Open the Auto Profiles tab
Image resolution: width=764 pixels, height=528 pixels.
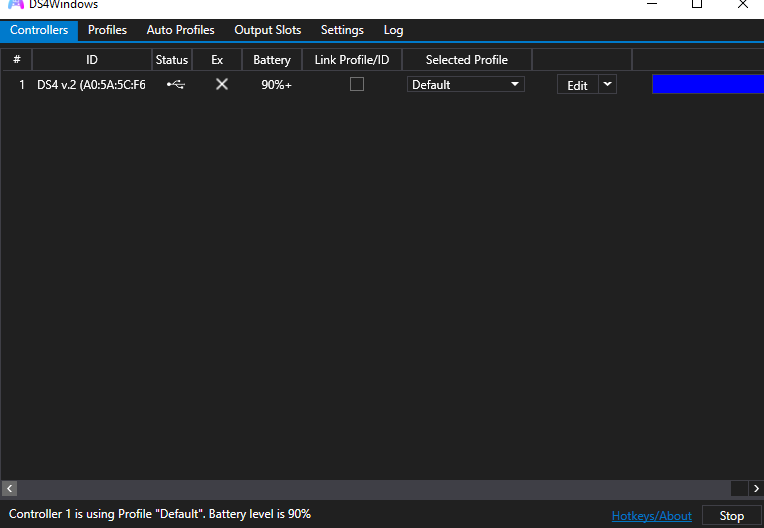tap(180, 30)
